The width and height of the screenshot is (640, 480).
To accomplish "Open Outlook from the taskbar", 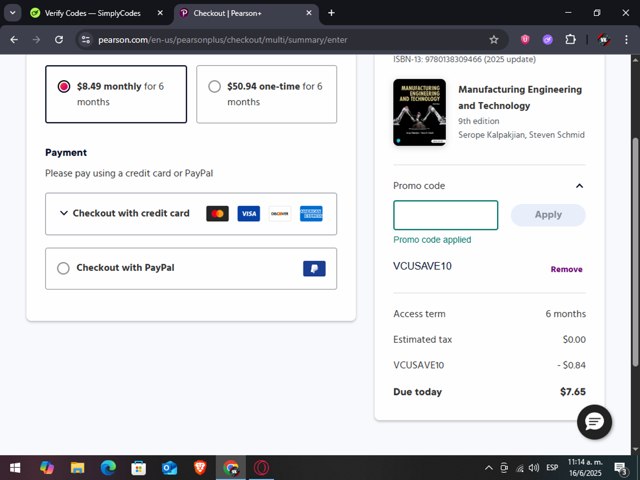I will [x=169, y=468].
